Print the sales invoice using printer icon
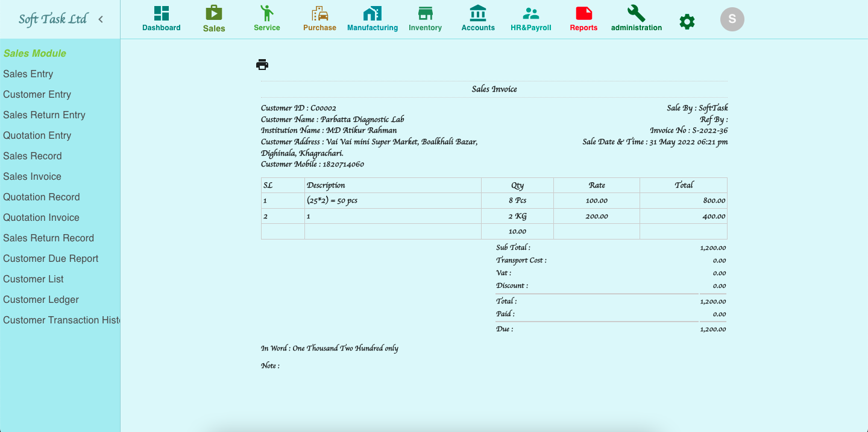This screenshot has height=432, width=868. (262, 65)
